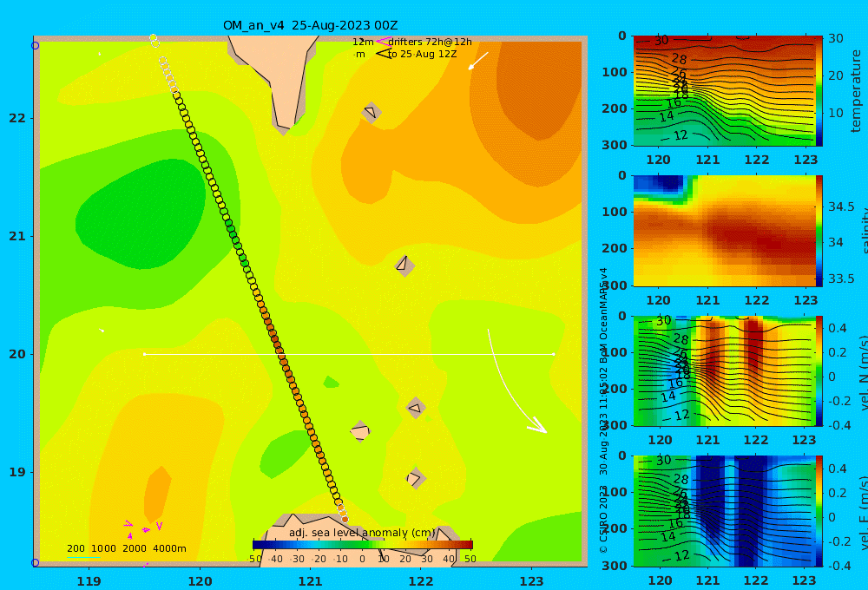Click the 'drifters 72h@12h' legend text

point(431,42)
